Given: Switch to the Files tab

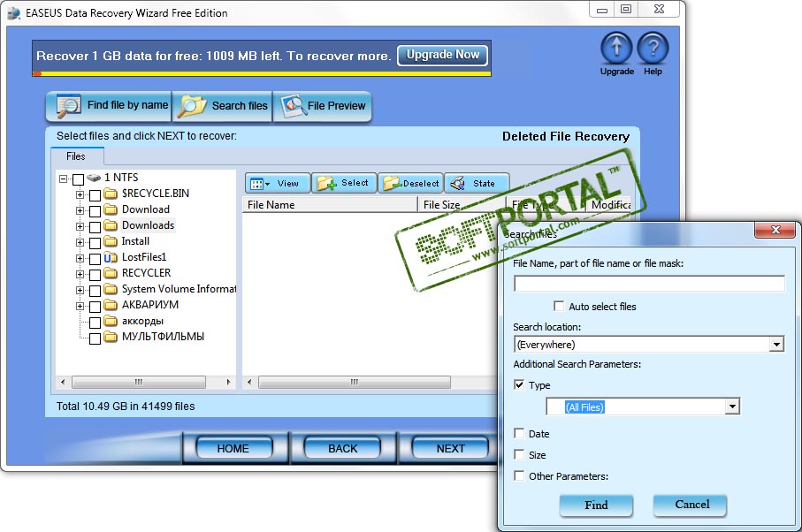Looking at the screenshot, I should (x=77, y=156).
